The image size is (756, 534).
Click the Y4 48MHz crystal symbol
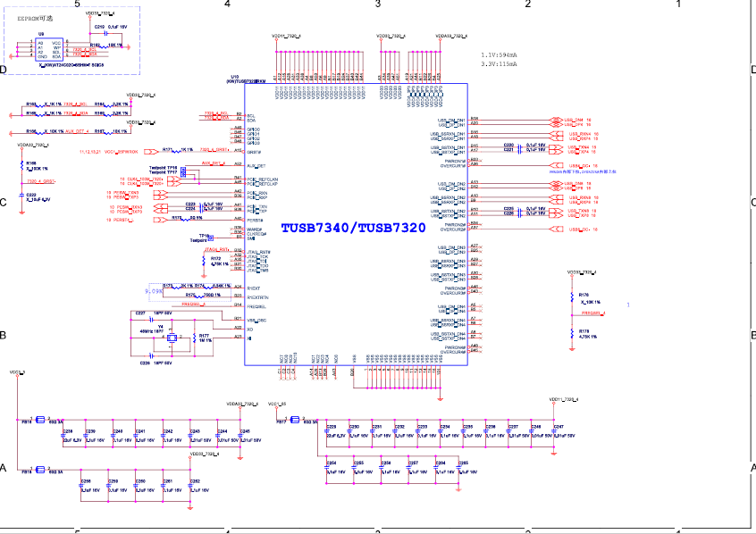[172, 338]
